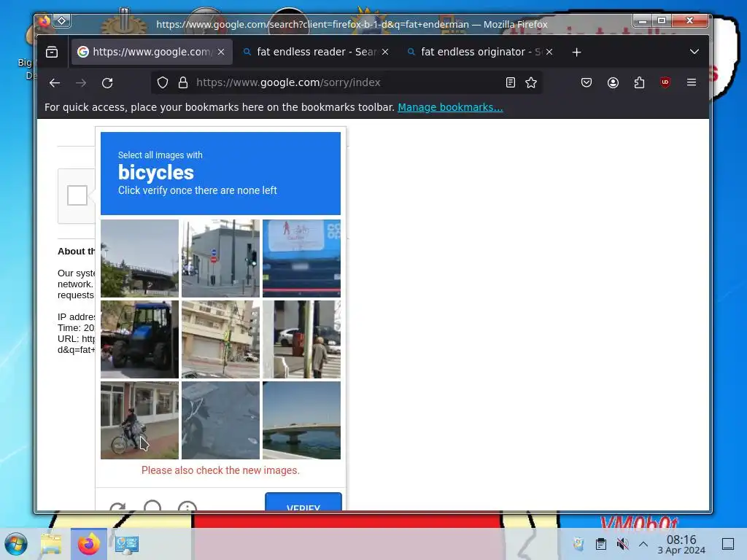Viewport: 747px width, 560px height.
Task: Switch to audio challenge headphones icon
Action: (152, 506)
